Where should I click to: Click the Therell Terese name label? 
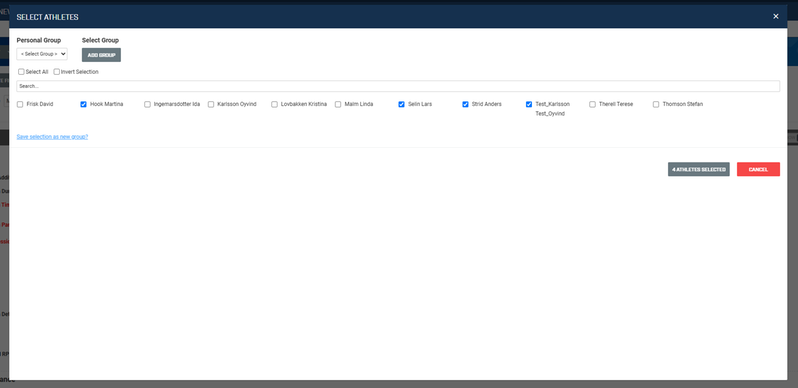(616, 104)
